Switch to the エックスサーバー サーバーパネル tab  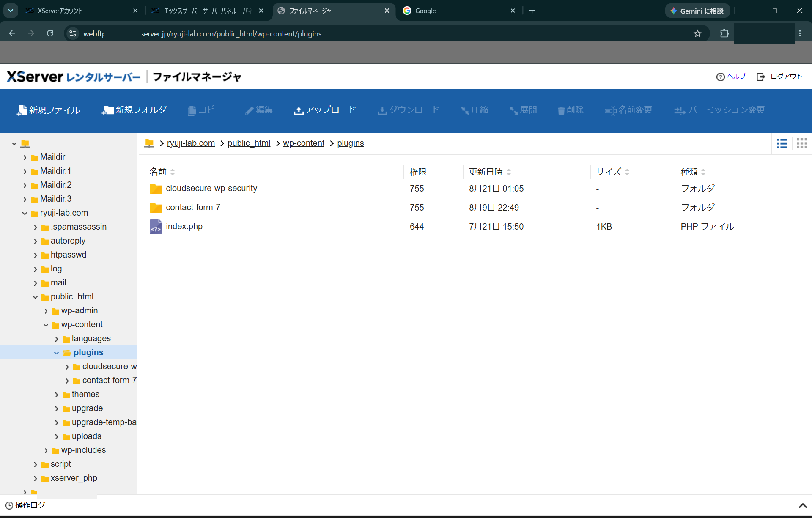pyautogui.click(x=208, y=11)
